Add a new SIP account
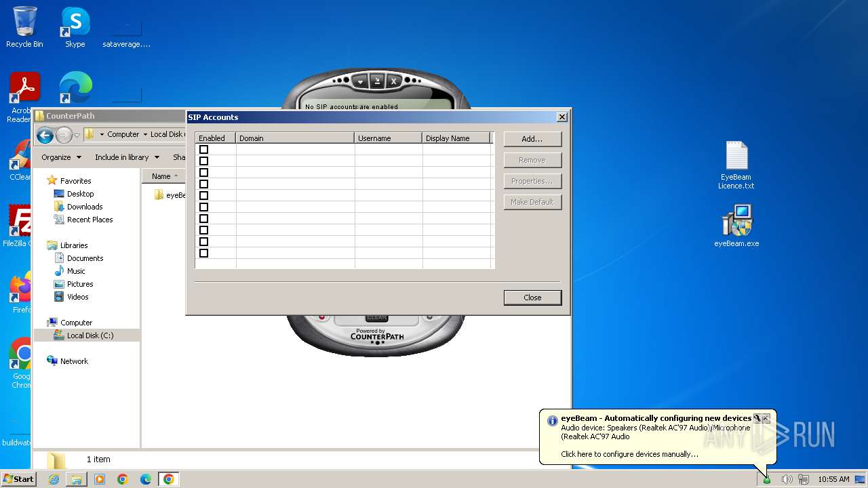The height and width of the screenshot is (488, 868). (532, 139)
